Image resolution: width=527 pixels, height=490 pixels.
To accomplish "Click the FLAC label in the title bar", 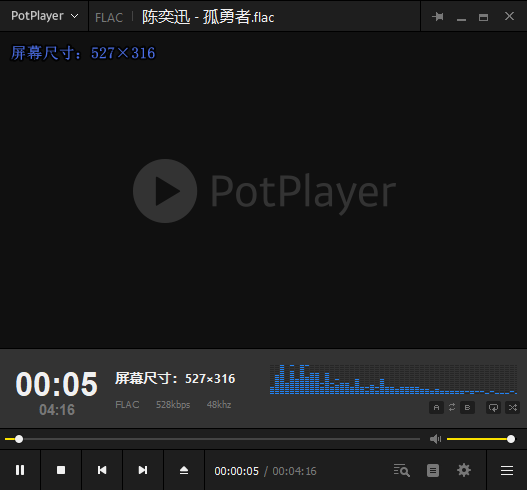I will (109, 17).
